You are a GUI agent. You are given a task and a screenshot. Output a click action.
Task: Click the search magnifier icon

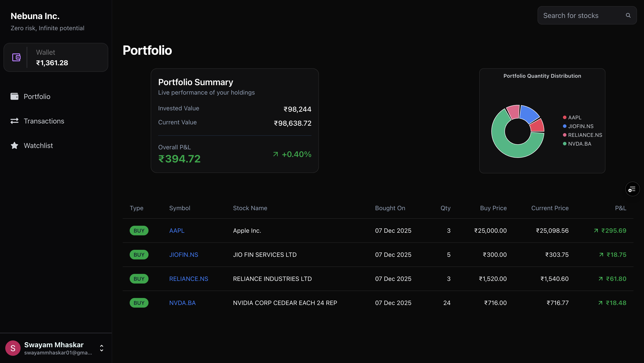click(628, 16)
